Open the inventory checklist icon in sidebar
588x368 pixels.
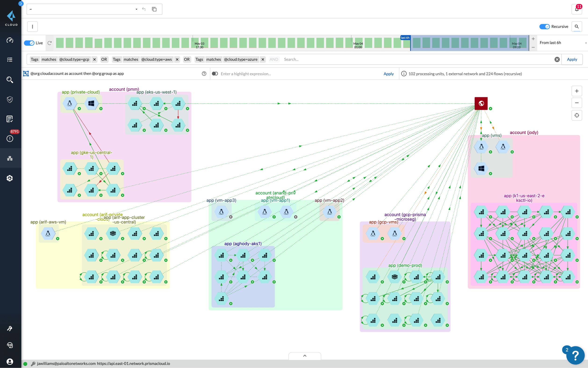pos(10,60)
